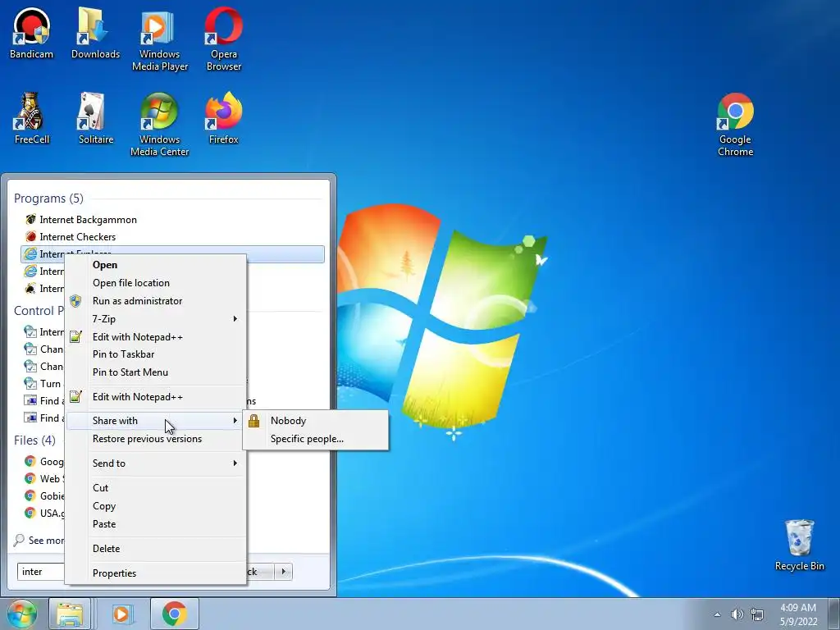The height and width of the screenshot is (630, 840).
Task: Select Nobody in the Share with submenu
Action: point(316,421)
